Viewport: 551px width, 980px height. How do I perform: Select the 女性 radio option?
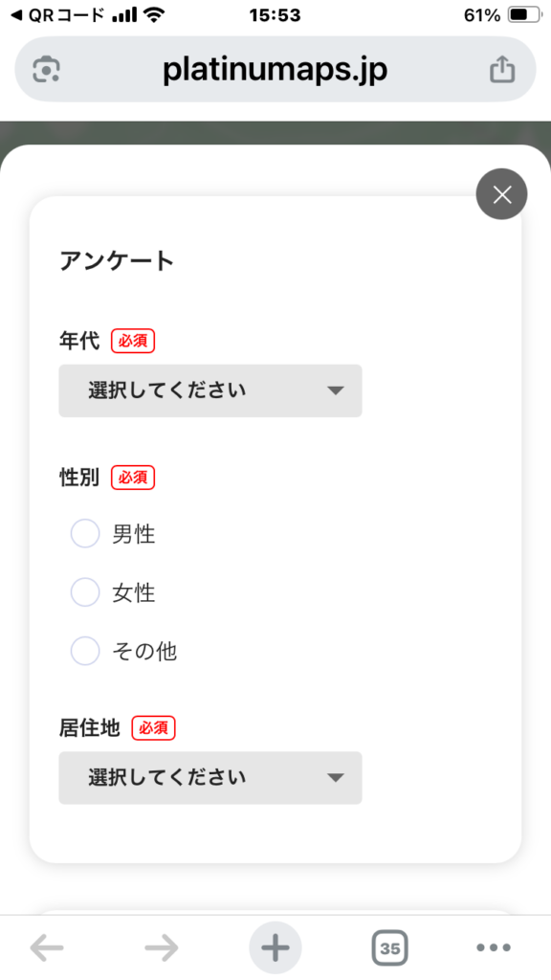point(85,592)
